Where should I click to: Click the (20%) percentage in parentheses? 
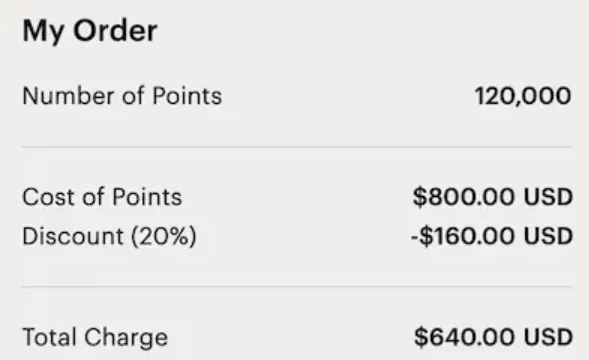(163, 236)
